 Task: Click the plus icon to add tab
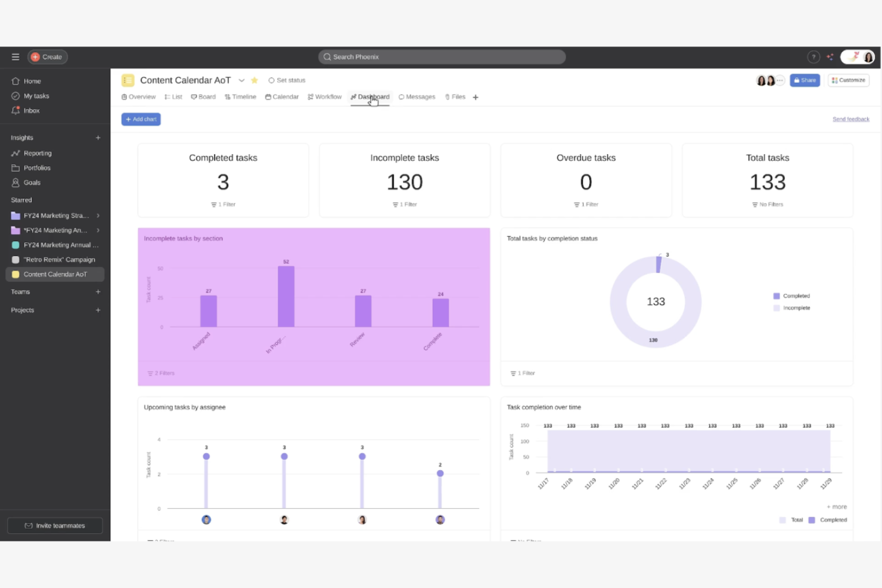(x=476, y=97)
